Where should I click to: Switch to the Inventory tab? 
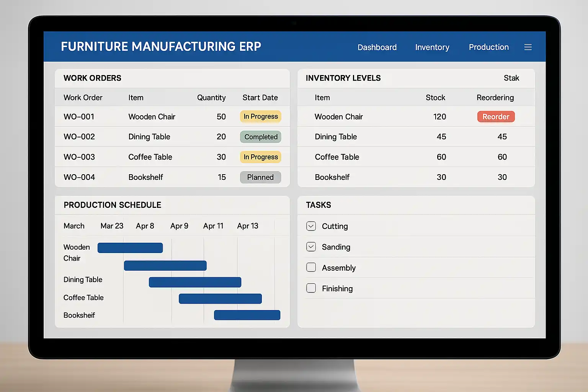pyautogui.click(x=432, y=47)
